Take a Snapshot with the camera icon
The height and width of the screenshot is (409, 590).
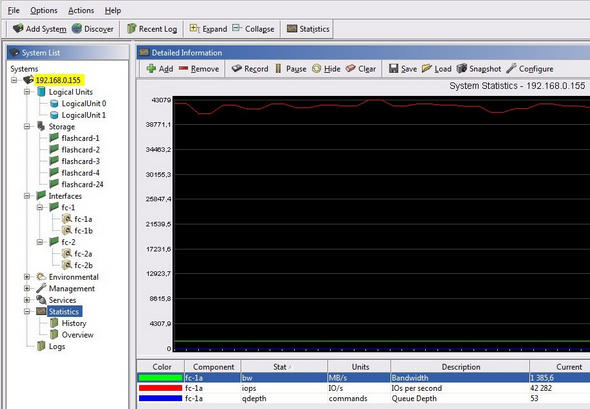tap(462, 68)
